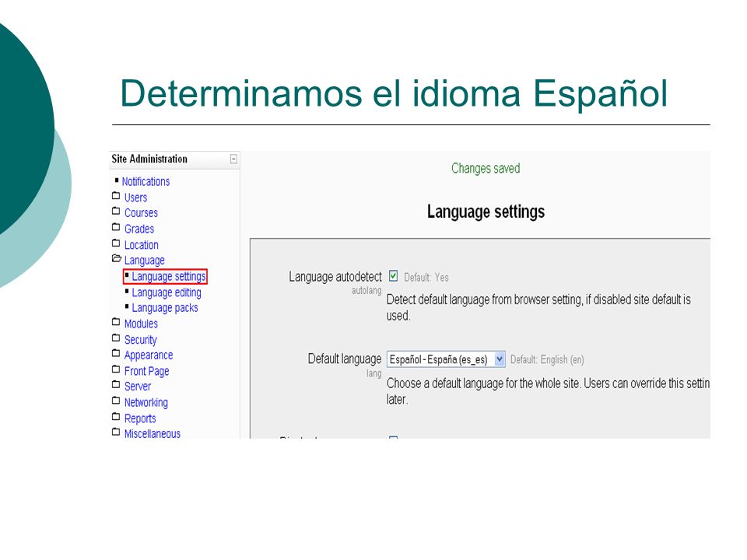747x560 pixels.
Task: Collapse the Site Administration block
Action: tap(233, 159)
